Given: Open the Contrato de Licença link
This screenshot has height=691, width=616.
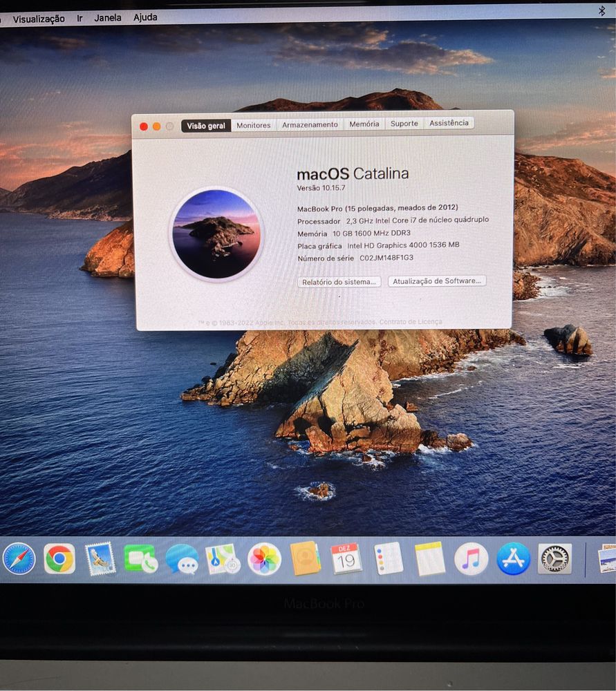Looking at the screenshot, I should pos(411,322).
